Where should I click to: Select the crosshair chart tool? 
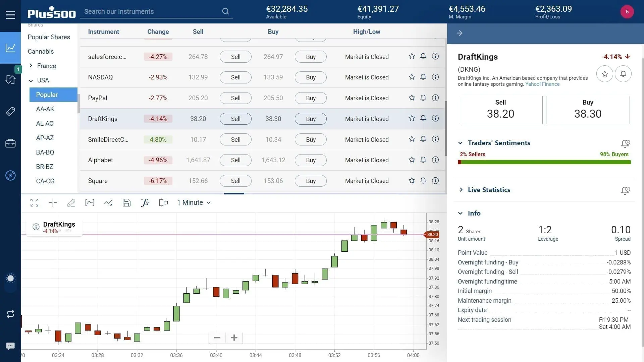coord(53,202)
